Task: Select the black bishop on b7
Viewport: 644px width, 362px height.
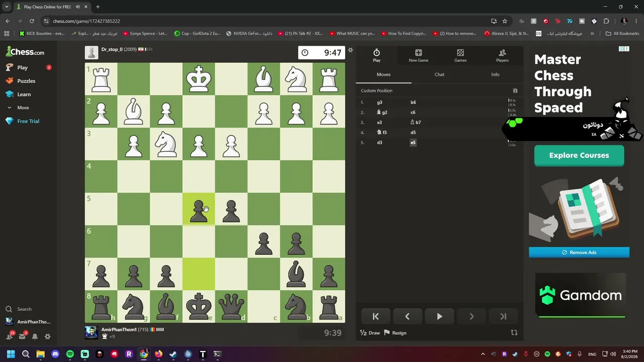Action: click(x=296, y=274)
